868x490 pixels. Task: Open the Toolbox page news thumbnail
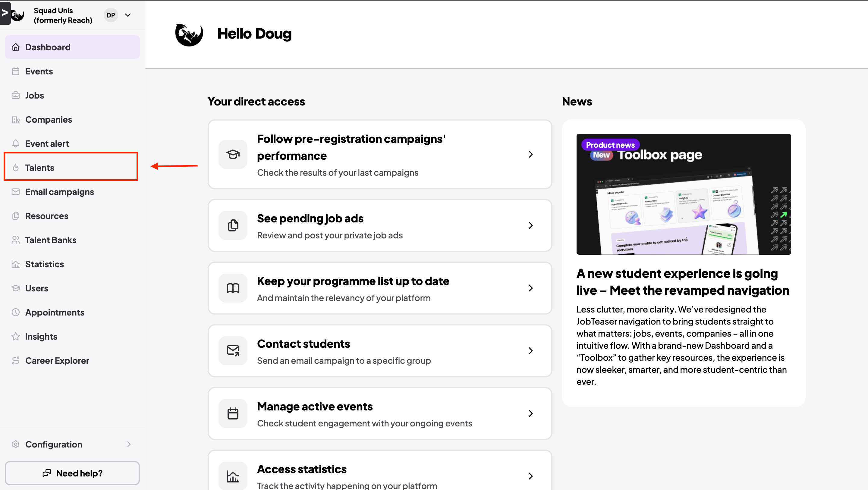point(683,194)
